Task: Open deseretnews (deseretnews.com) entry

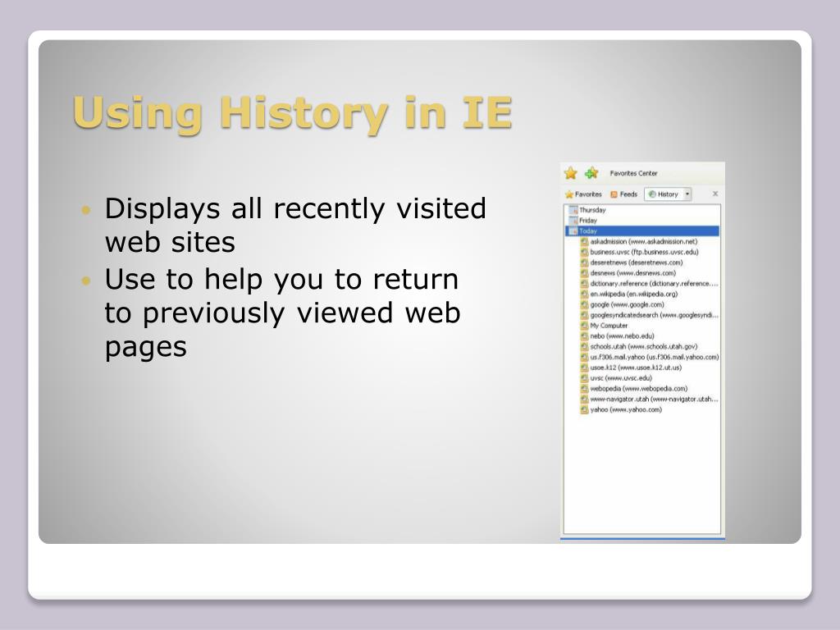Action: pyautogui.click(x=632, y=262)
